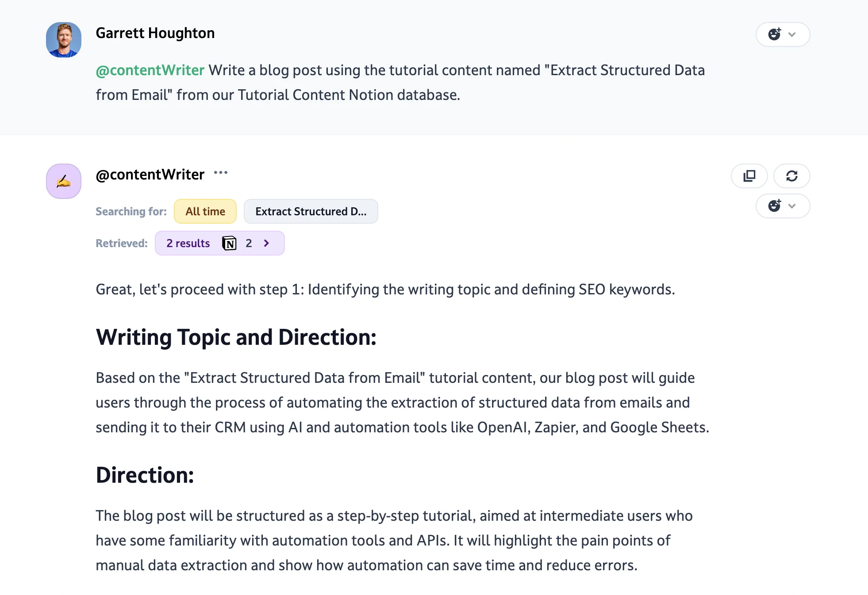The height and width of the screenshot is (595, 868).
Task: Open the '2 results' retrieved sources
Action: pos(188,243)
